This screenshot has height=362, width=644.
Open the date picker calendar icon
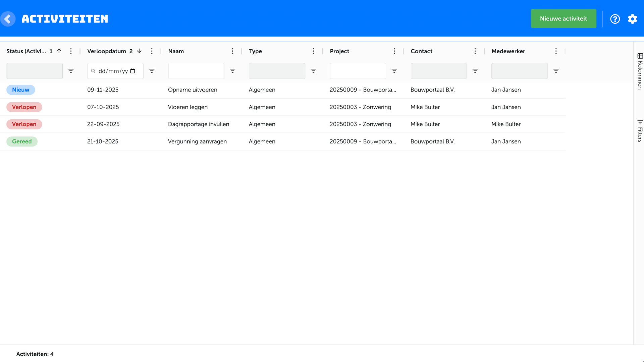click(132, 71)
